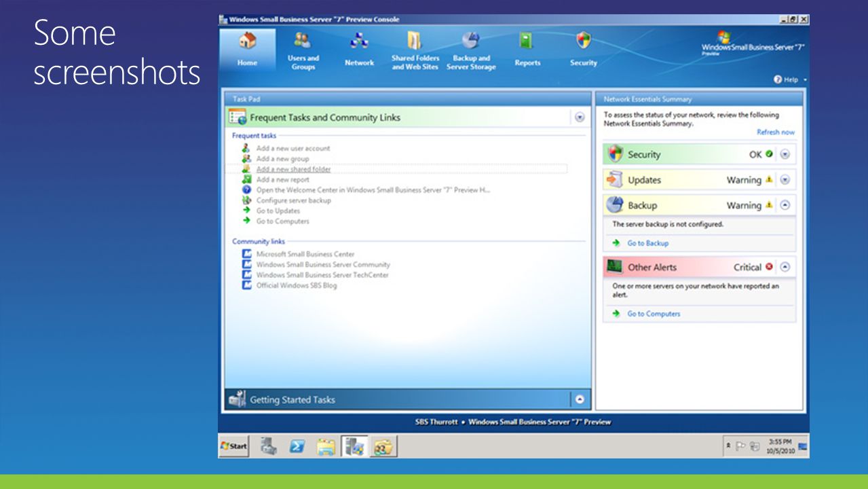Open Official Windows SBS Blog link
Viewport: 868px width, 489px height.
point(297,286)
